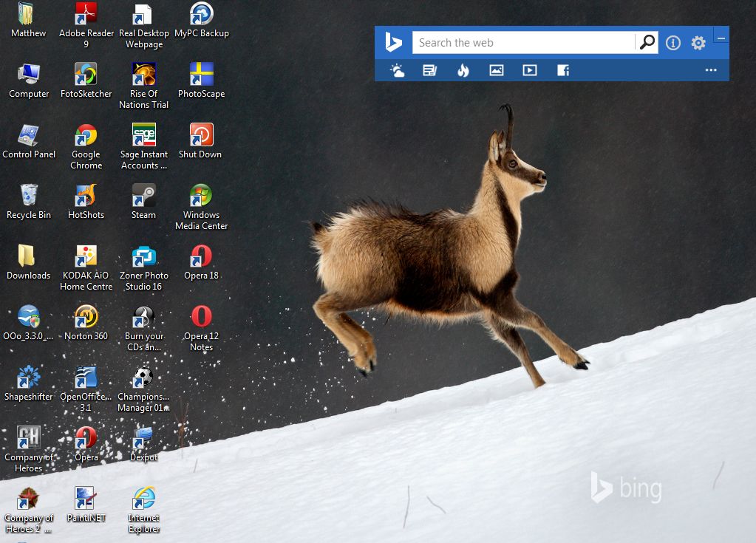Open Bing Desktop settings gear
This screenshot has width=756, height=543.
698,42
